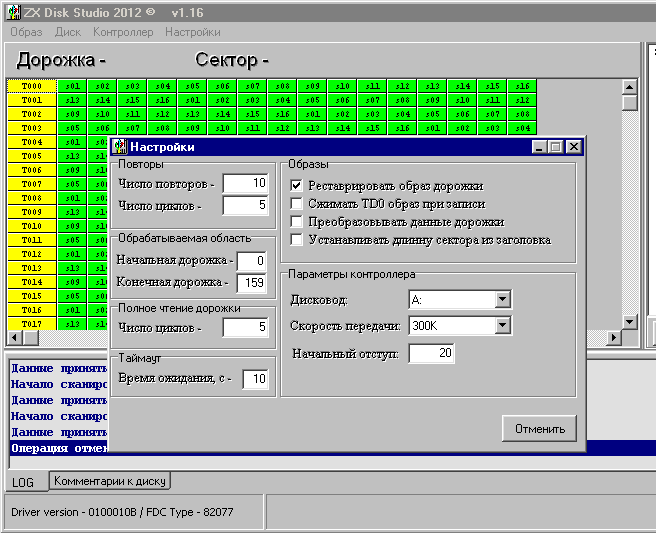
Task: Enable Сжимать TD0 образ при записи
Action: point(296,204)
